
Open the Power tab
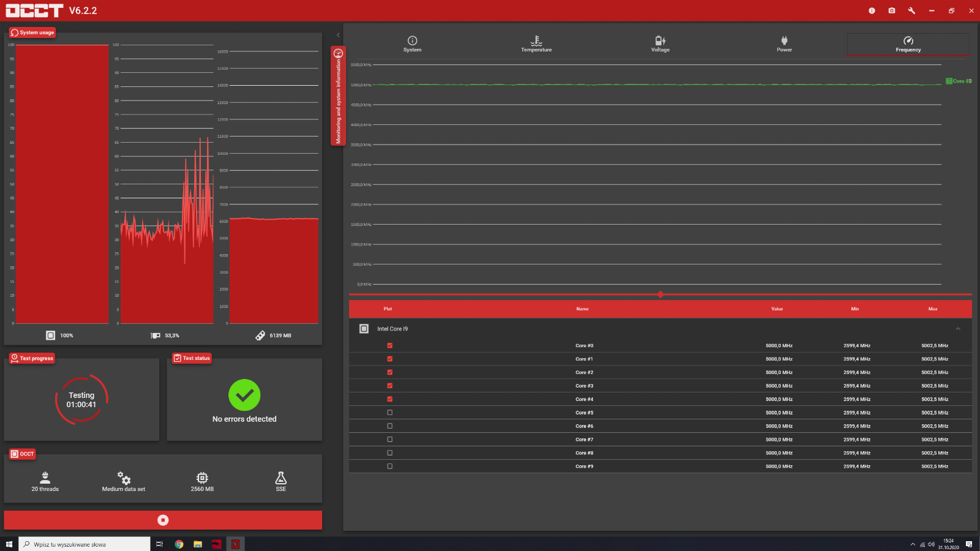pyautogui.click(x=784, y=44)
